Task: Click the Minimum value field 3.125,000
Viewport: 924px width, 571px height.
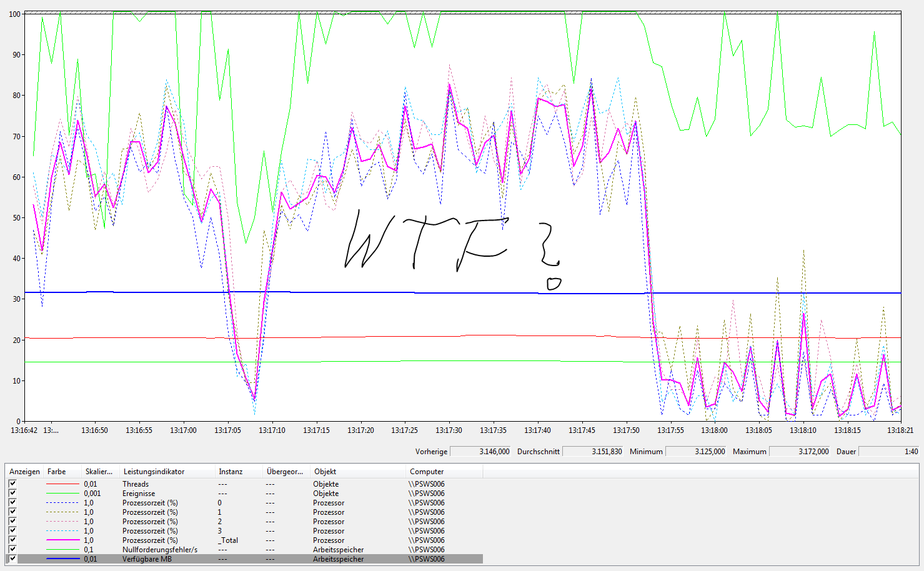Action: tap(697, 451)
